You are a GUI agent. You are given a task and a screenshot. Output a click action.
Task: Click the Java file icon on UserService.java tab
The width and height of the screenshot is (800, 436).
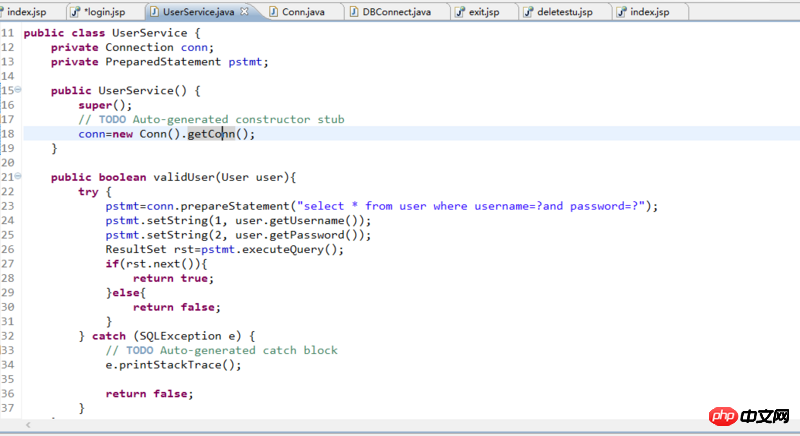coord(153,11)
